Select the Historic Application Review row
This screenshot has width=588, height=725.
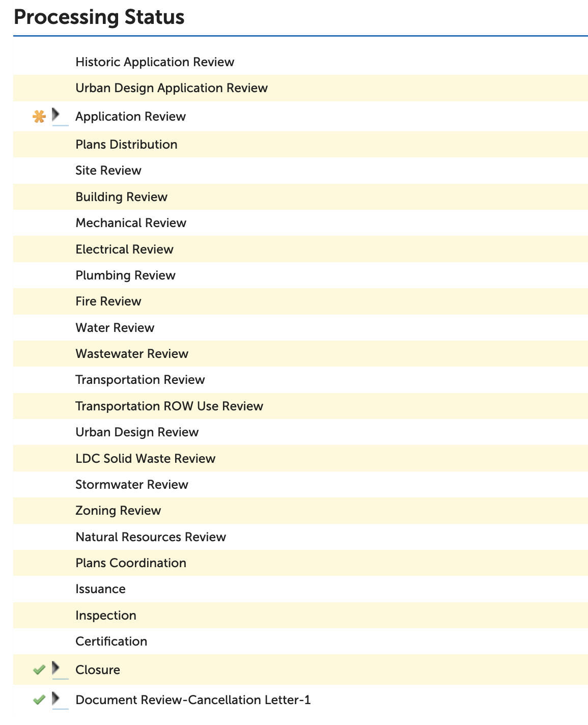point(300,62)
